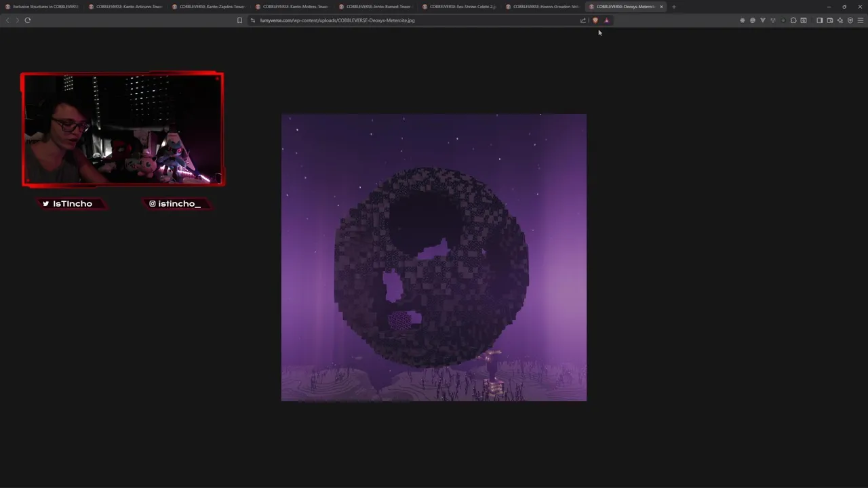Click the Deoxys meteorite image

point(434,258)
